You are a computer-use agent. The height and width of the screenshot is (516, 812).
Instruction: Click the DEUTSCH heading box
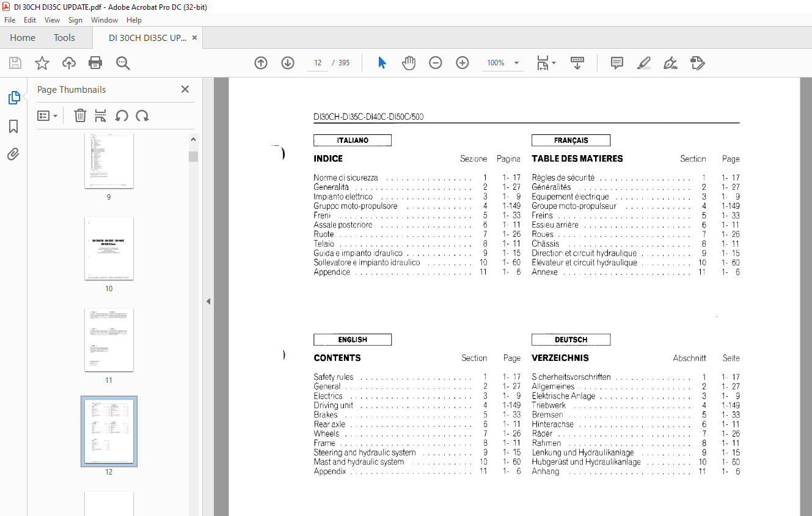point(571,340)
